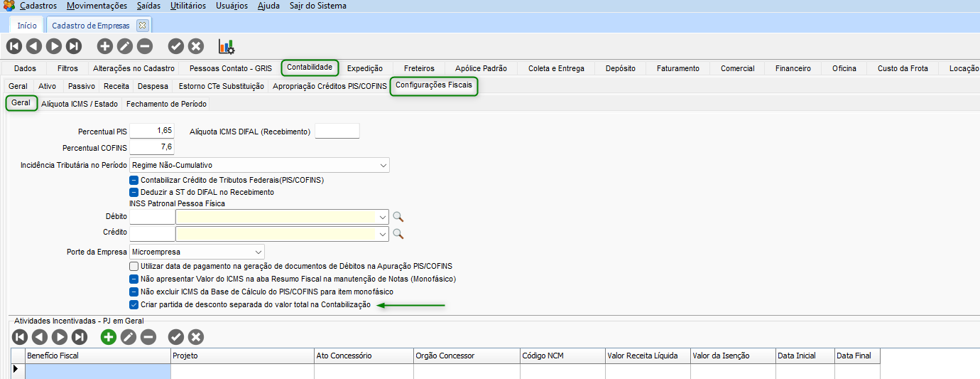
Task: Open the chart settings report icon
Action: tap(227, 46)
